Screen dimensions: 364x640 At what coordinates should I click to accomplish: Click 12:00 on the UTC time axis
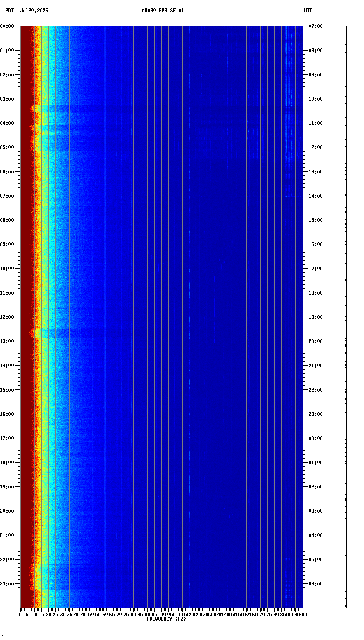316,147
